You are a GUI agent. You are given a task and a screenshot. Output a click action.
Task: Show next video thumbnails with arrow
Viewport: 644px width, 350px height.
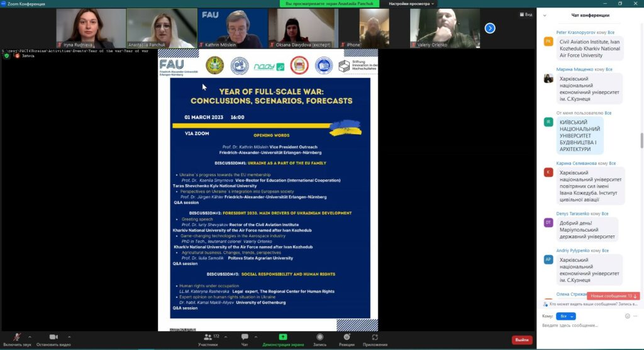(x=489, y=28)
